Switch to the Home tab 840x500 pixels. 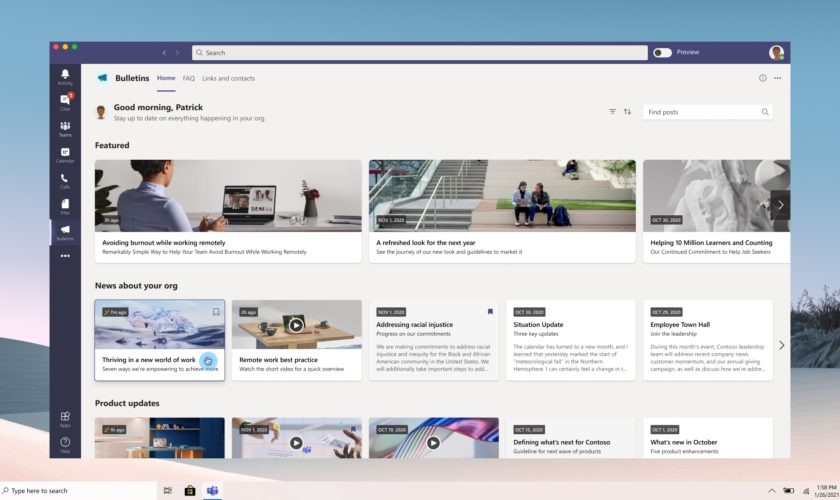(166, 78)
